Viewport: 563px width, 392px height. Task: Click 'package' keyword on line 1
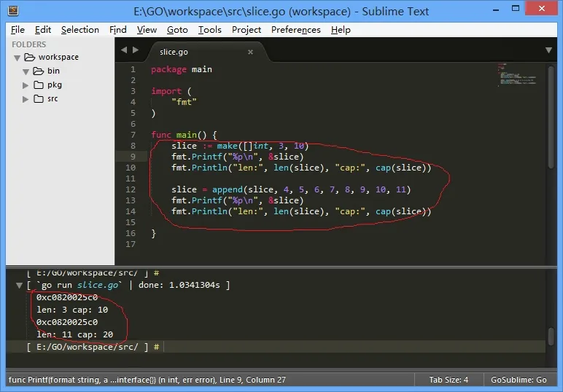[x=168, y=69]
